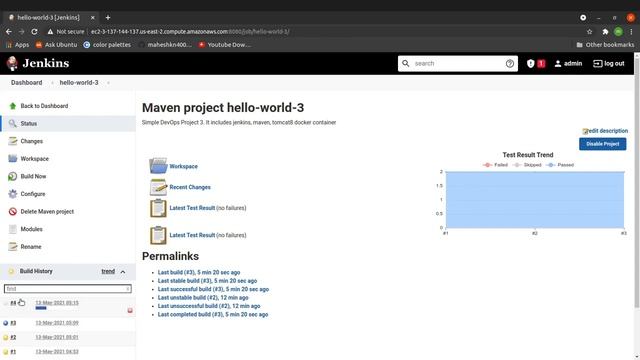Click the blue status ball of build #3

point(5,323)
